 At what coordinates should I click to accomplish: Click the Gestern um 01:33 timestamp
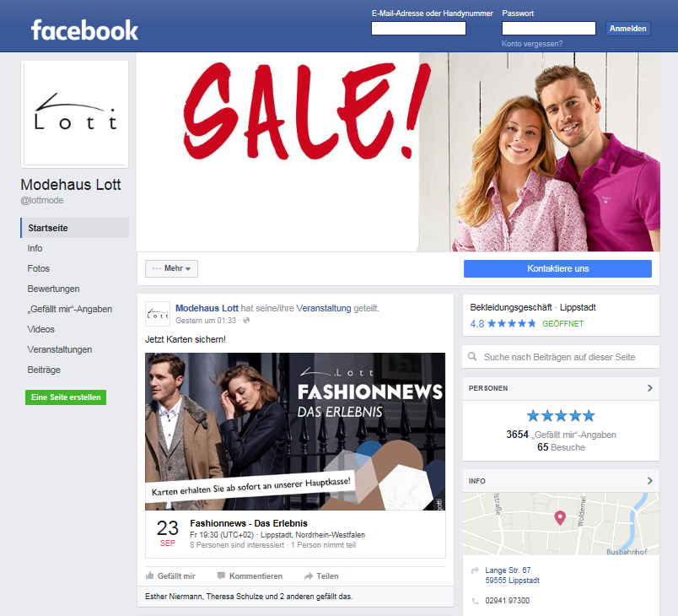[x=206, y=321]
